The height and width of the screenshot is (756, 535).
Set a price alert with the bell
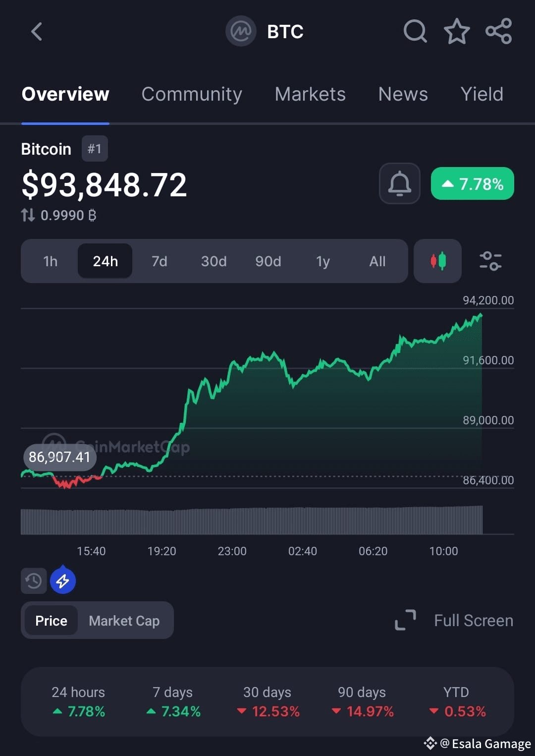pyautogui.click(x=400, y=183)
